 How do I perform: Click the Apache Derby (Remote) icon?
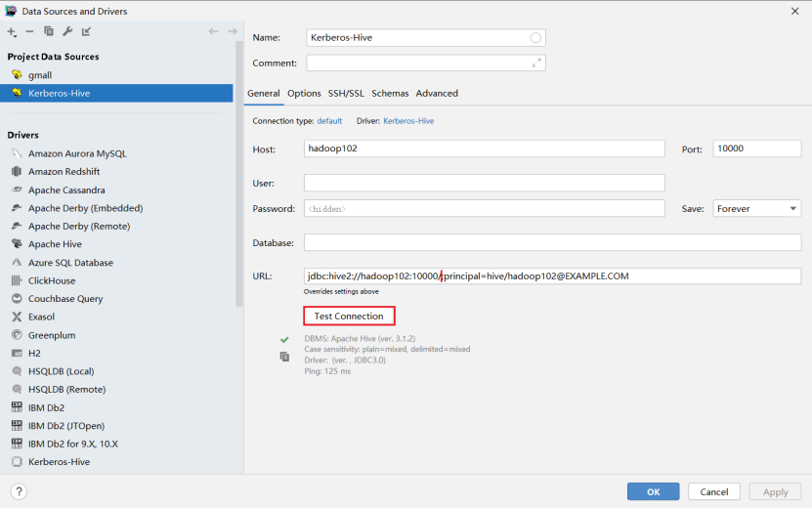(x=17, y=226)
